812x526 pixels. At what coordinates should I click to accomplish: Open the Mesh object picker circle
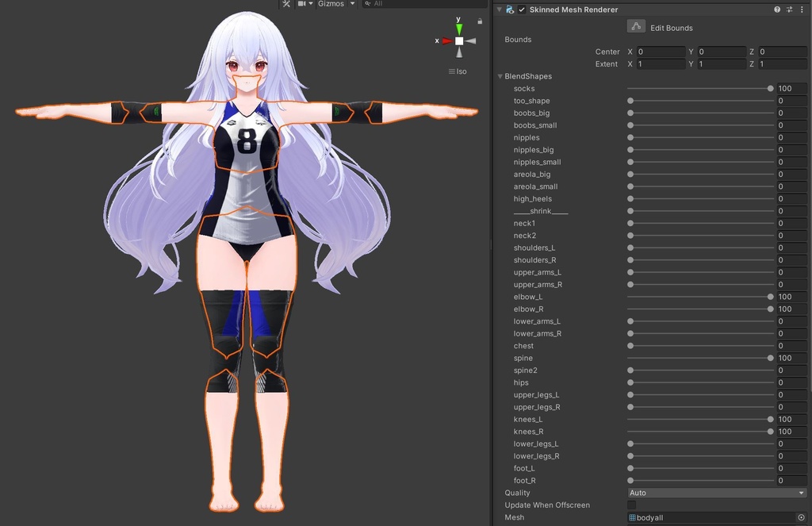[801, 517]
